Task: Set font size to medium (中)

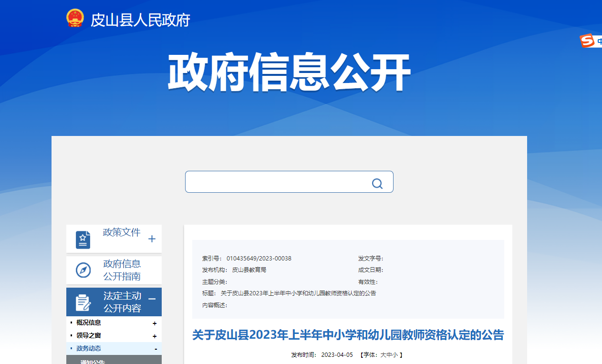Action: point(389,355)
